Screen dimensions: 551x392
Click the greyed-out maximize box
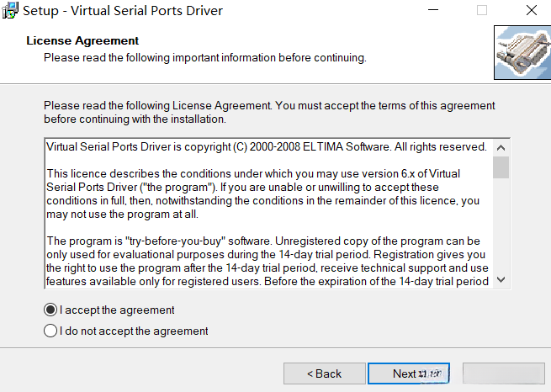pyautogui.click(x=482, y=11)
